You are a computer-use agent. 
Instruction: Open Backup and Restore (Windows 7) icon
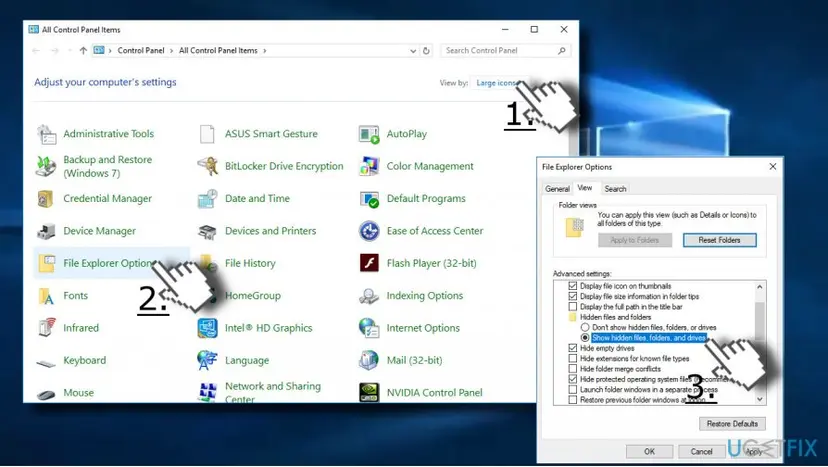pyautogui.click(x=46, y=166)
